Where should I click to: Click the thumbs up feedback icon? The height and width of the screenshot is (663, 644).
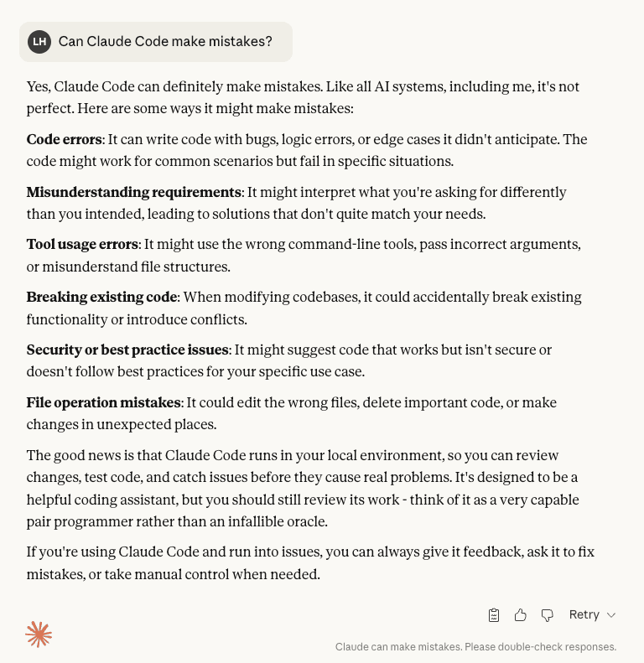(521, 615)
